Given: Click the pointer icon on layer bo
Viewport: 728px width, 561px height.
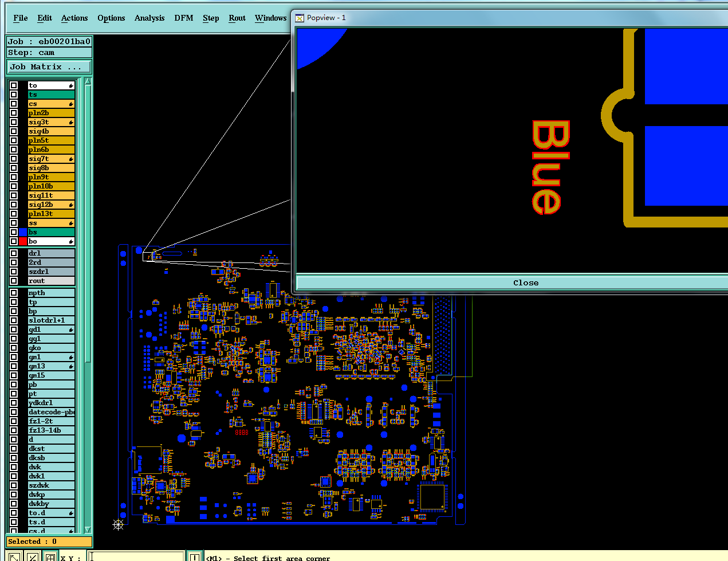Looking at the screenshot, I should coord(71,241).
